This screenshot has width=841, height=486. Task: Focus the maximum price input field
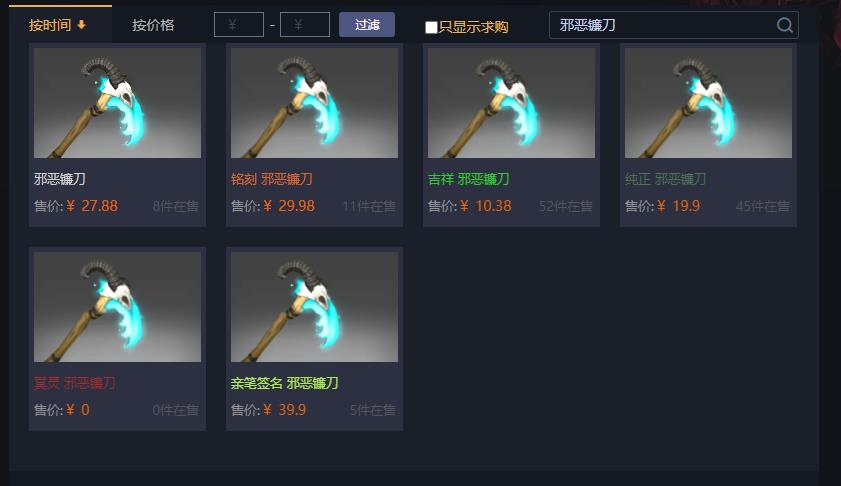tap(305, 25)
